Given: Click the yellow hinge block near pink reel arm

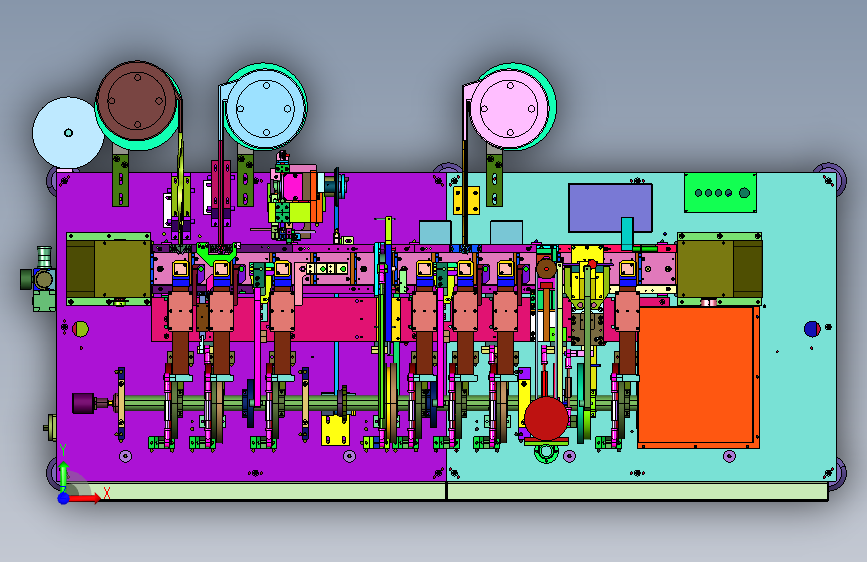Looking at the screenshot, I should (466, 200).
